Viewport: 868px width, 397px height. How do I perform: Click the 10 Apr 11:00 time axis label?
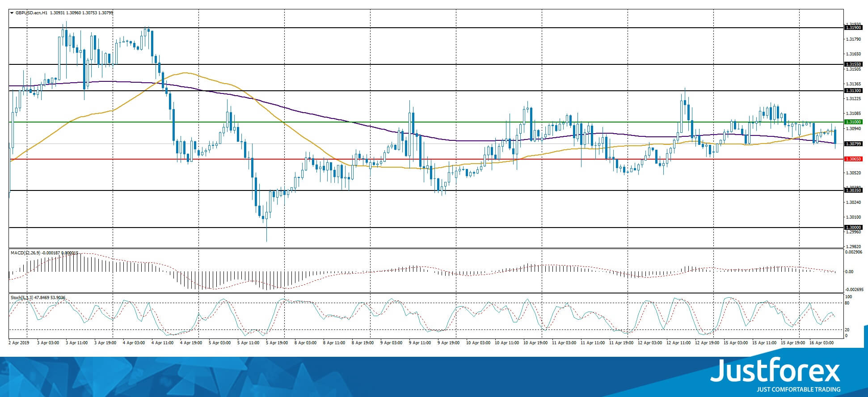[x=507, y=343]
